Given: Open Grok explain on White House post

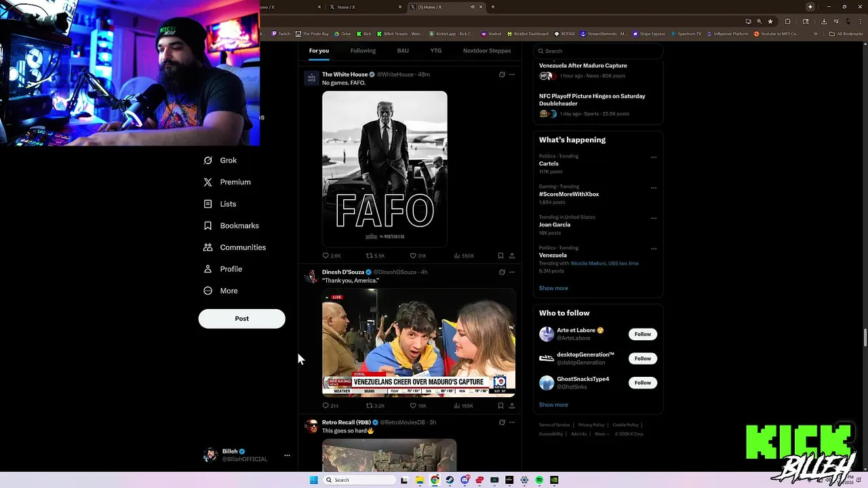Looking at the screenshot, I should point(502,75).
